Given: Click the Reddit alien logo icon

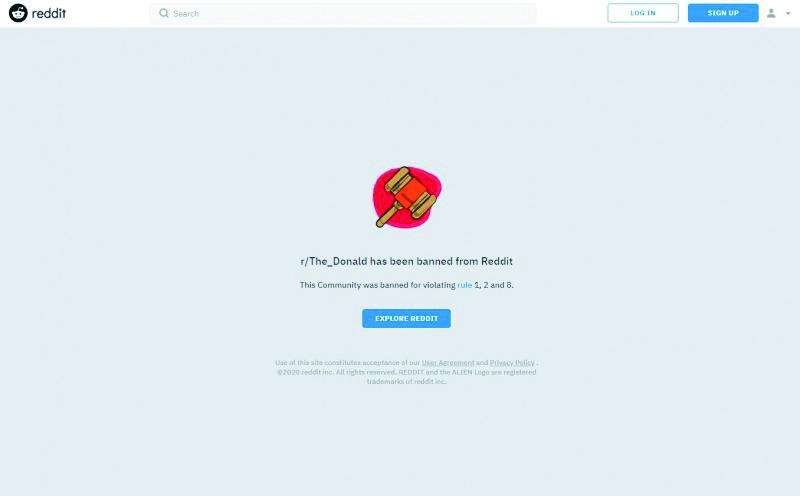Looking at the screenshot, I should (18, 13).
